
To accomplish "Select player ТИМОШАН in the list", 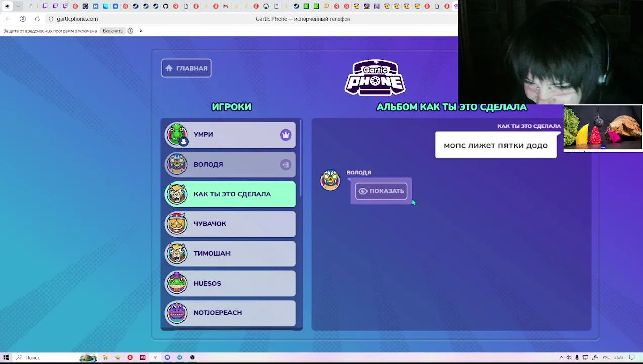I will click(x=231, y=254).
